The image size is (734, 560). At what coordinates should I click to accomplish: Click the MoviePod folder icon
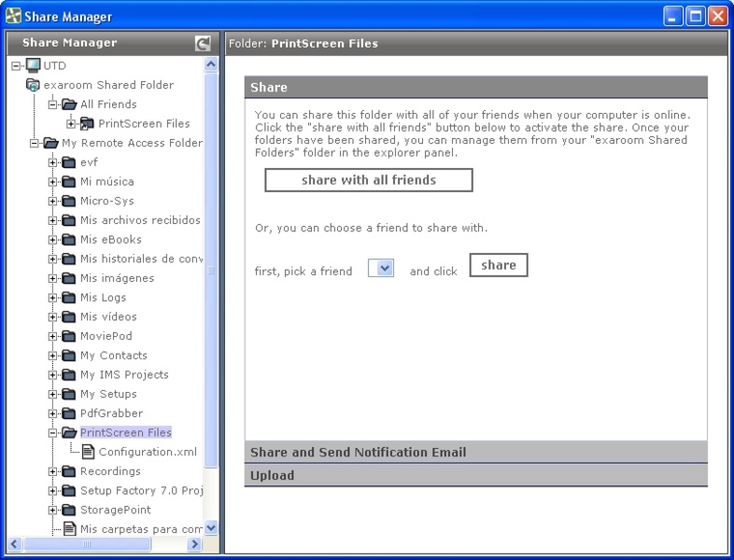(x=69, y=336)
